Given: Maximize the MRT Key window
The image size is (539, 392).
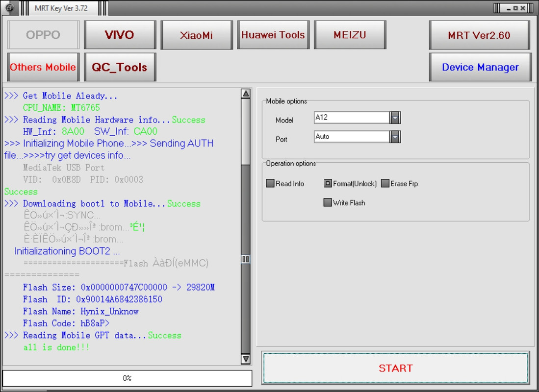Looking at the screenshot, I should pyautogui.click(x=515, y=8).
